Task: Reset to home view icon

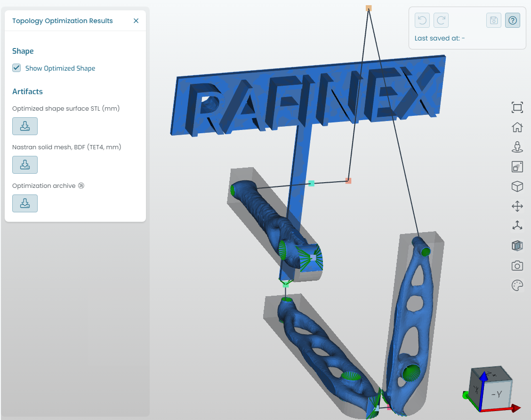Action: [517, 127]
